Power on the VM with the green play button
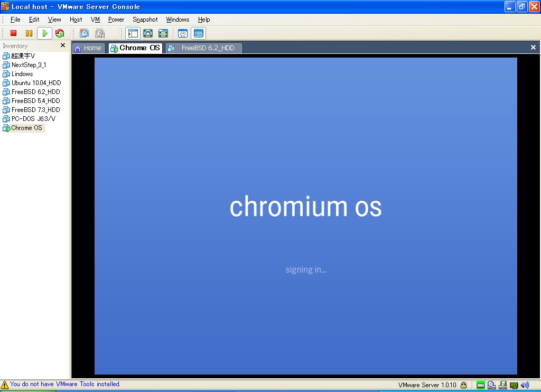The width and height of the screenshot is (541, 392). click(44, 33)
